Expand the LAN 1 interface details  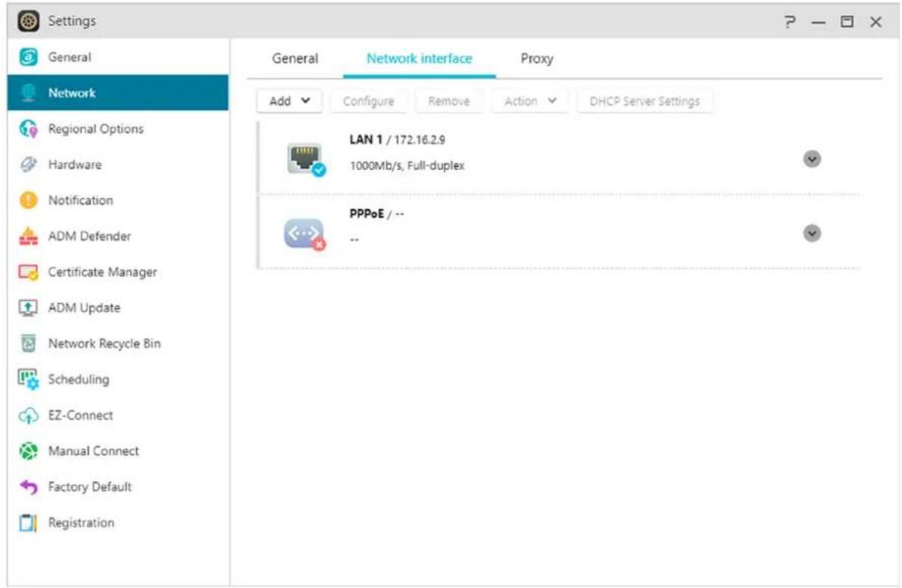coord(811,159)
